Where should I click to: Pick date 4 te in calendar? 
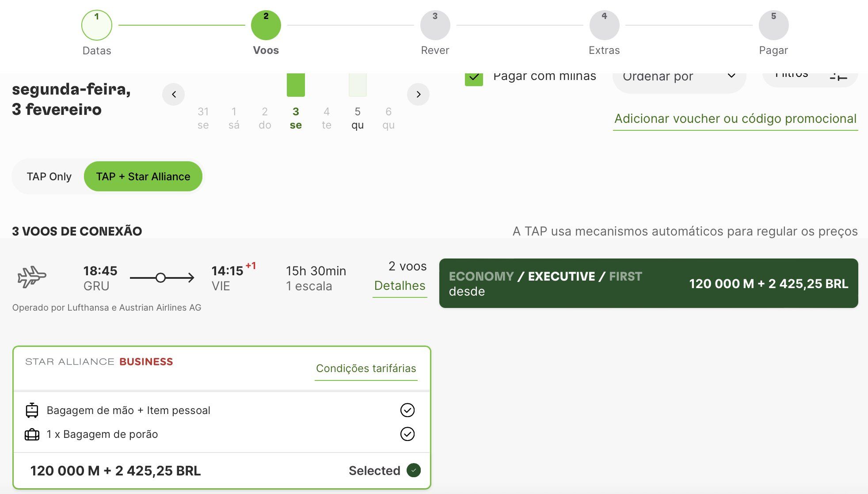(327, 118)
